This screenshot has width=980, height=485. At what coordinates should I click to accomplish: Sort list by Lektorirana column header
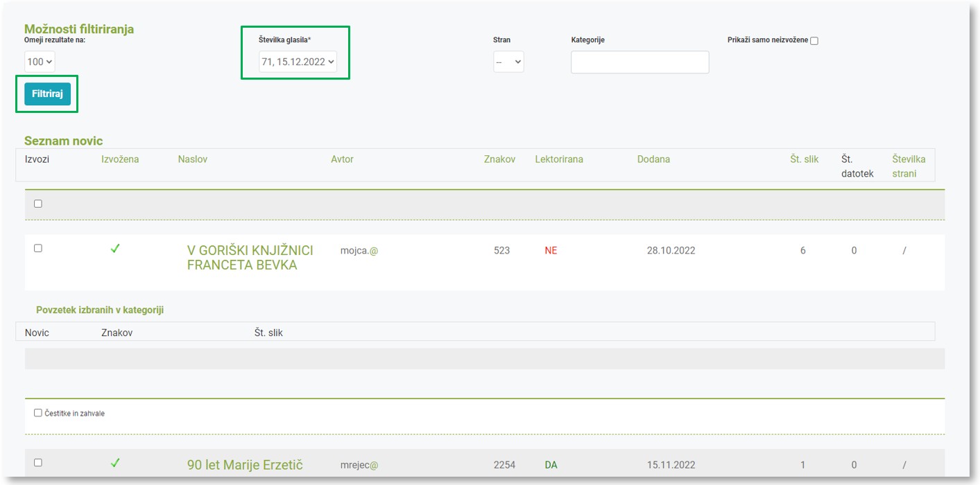[x=558, y=159]
